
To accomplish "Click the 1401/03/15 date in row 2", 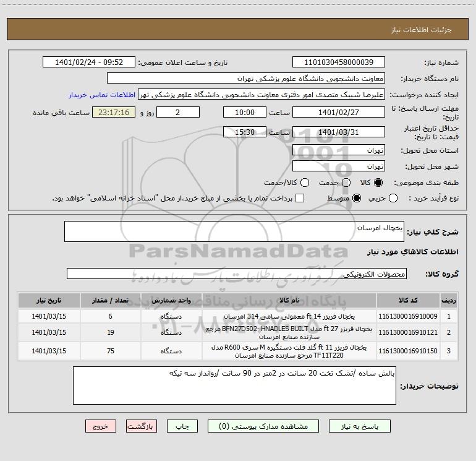I will [49, 332].
